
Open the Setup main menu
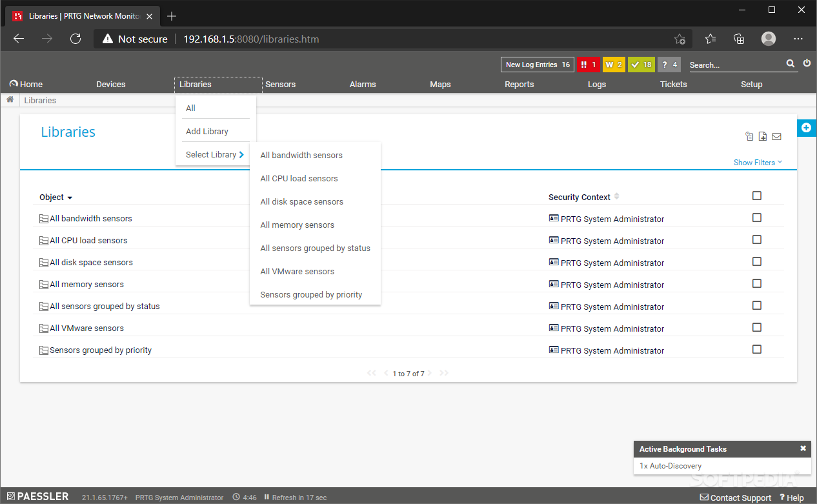pyautogui.click(x=752, y=85)
